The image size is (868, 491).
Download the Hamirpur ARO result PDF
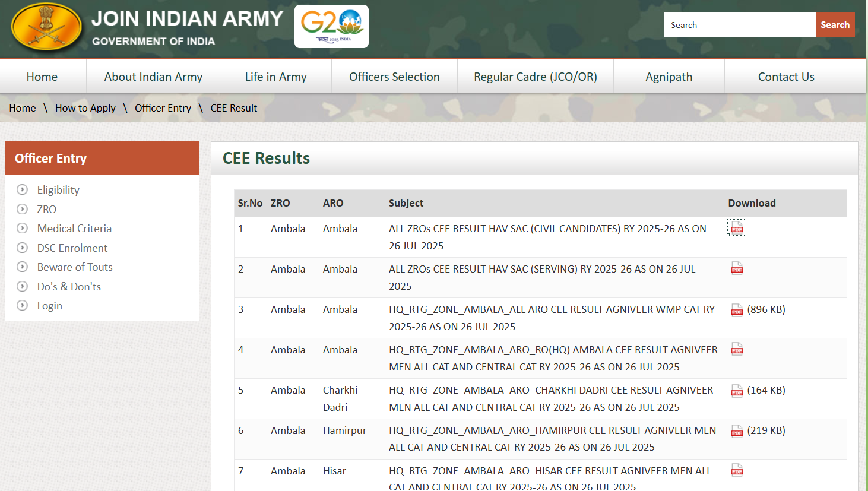tap(737, 430)
